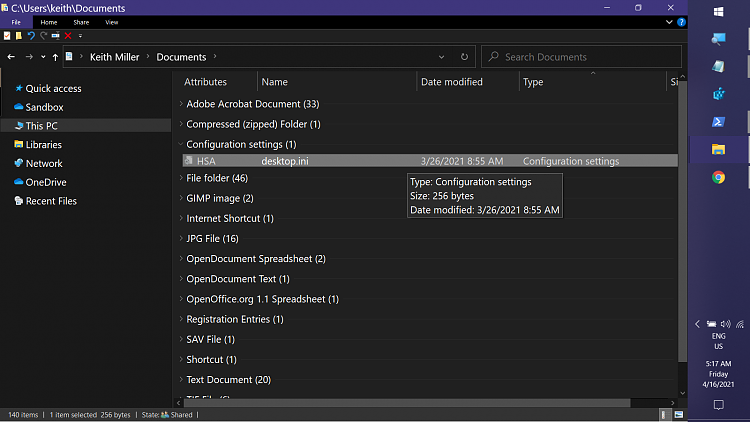Open the File menu
The image size is (750, 422).
(16, 22)
